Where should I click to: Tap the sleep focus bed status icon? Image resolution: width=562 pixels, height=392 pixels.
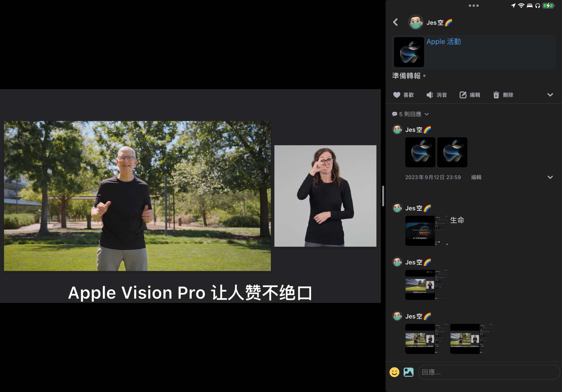[530, 5]
